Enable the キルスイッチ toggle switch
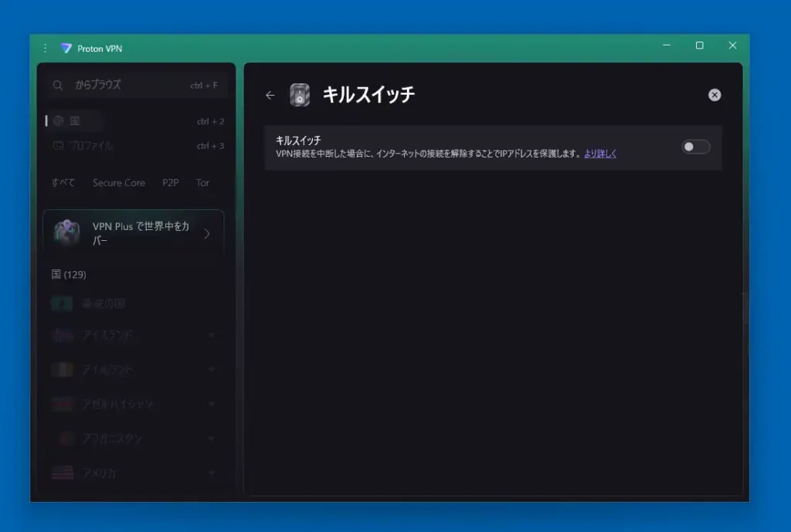This screenshot has width=791, height=532. click(x=695, y=147)
